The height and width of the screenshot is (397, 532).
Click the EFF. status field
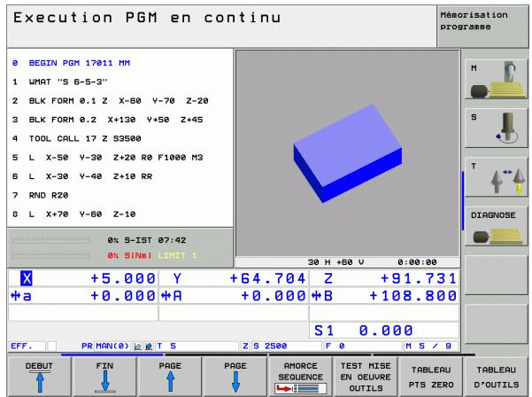click(x=27, y=346)
